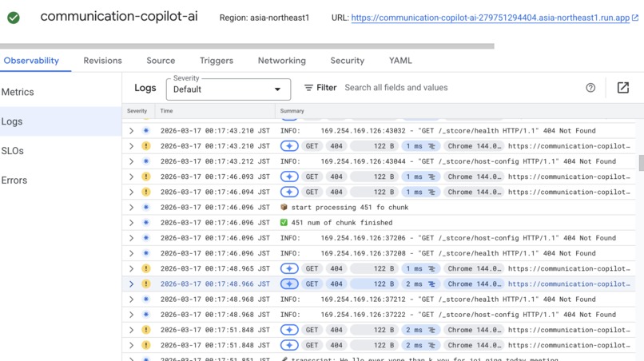Click the package emoji in start processing row
Image resolution: width=644 pixels, height=361 pixels.
click(284, 207)
